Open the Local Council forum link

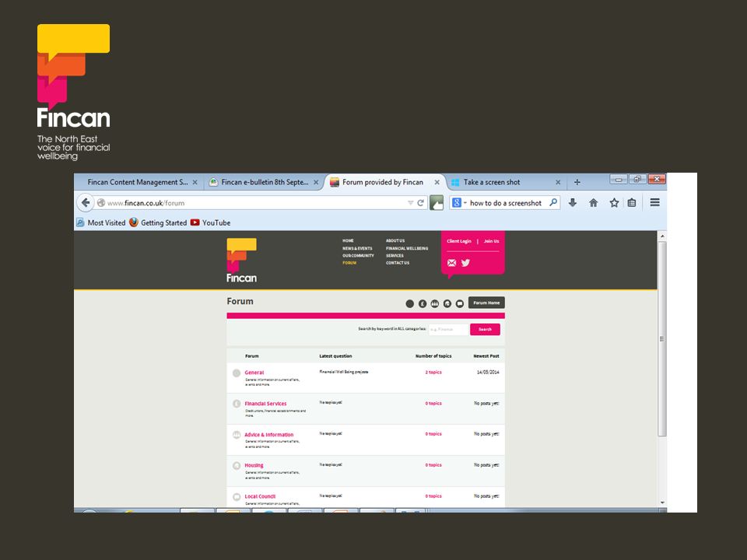pos(260,496)
